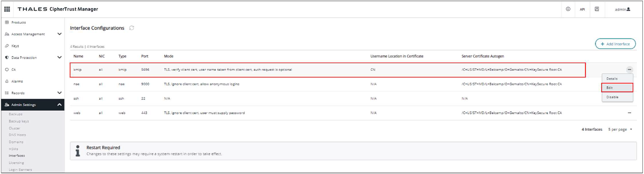Open Login Banners under Admin Settings
644x174 pixels.
20,169
